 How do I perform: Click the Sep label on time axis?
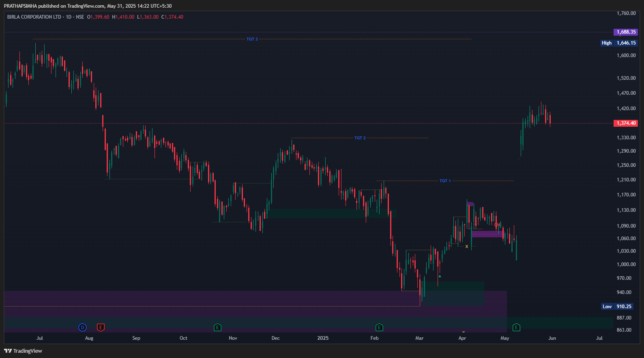(x=136, y=338)
